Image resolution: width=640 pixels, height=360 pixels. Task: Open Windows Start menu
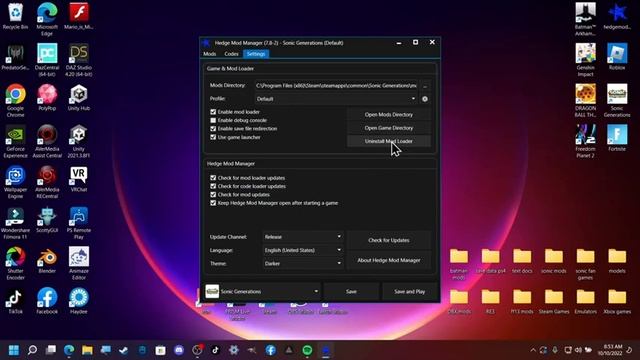click(14, 350)
